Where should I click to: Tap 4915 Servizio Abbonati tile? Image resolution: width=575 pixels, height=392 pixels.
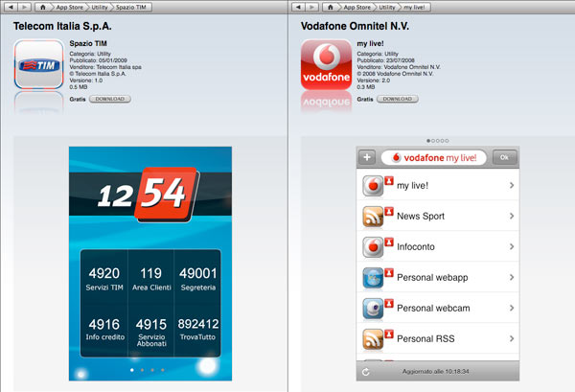151,330
